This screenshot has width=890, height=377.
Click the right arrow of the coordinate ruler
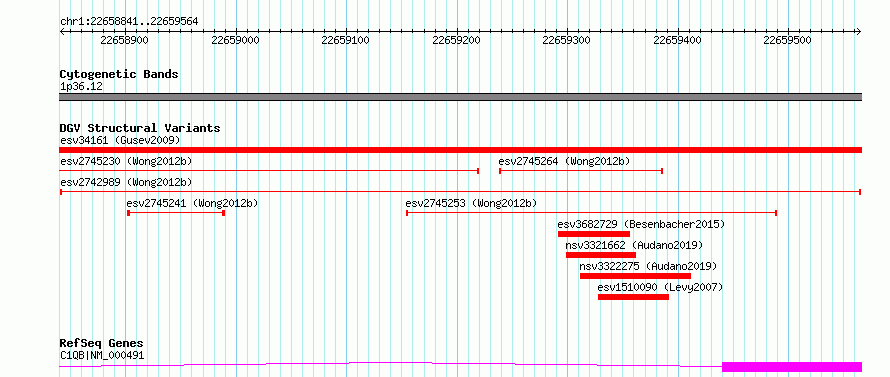tap(858, 32)
